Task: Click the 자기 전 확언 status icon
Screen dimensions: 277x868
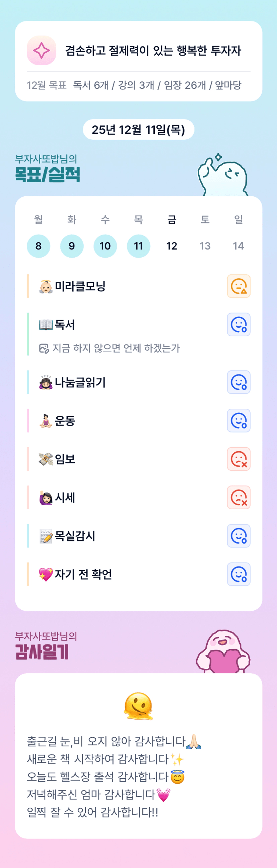Action: pyautogui.click(x=238, y=574)
